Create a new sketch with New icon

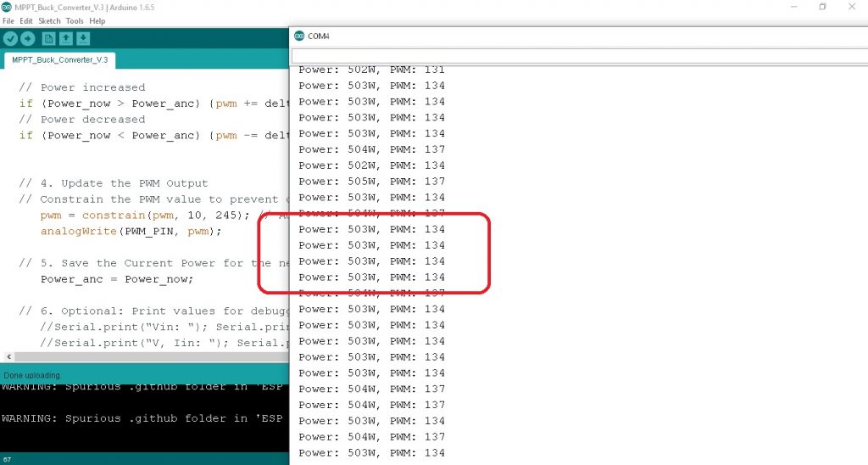coord(49,38)
